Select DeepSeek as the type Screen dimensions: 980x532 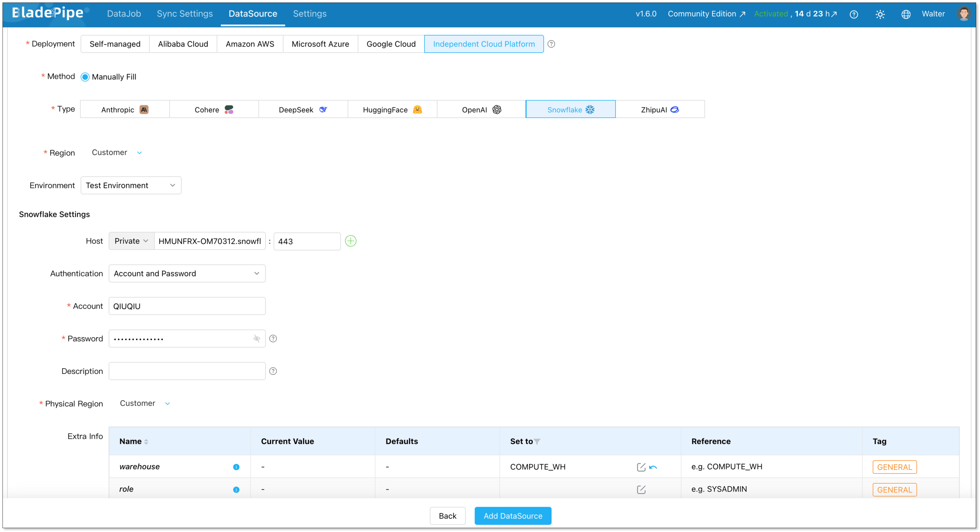(x=303, y=110)
